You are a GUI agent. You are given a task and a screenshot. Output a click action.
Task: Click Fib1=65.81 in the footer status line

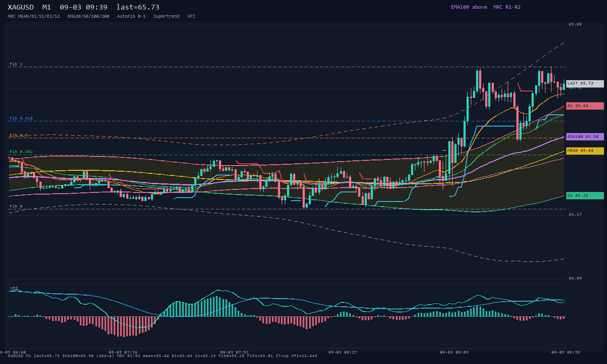[260, 356]
